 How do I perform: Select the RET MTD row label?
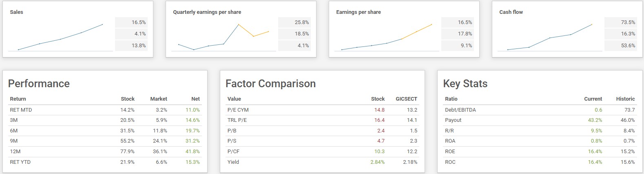pyautogui.click(x=21, y=110)
